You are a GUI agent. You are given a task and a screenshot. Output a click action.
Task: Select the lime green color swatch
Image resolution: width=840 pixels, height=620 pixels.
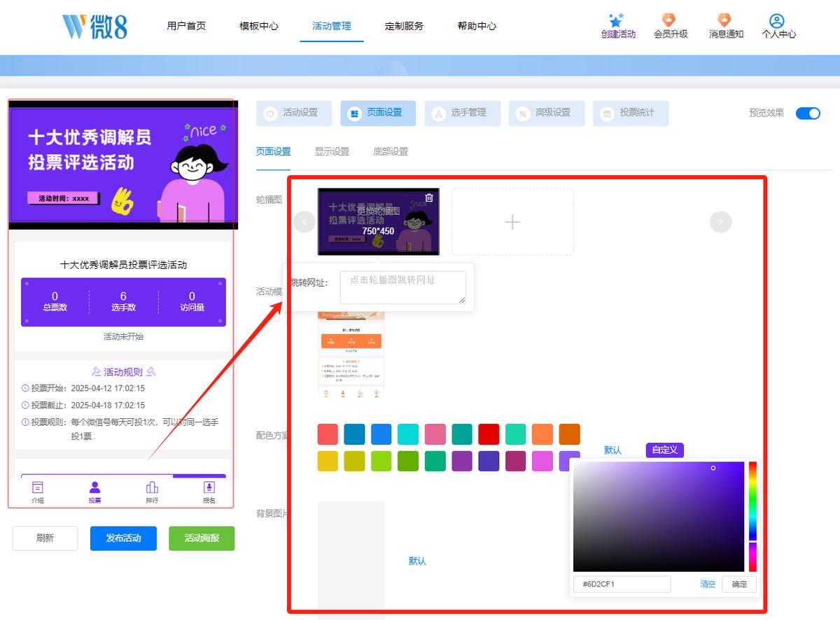(x=381, y=461)
